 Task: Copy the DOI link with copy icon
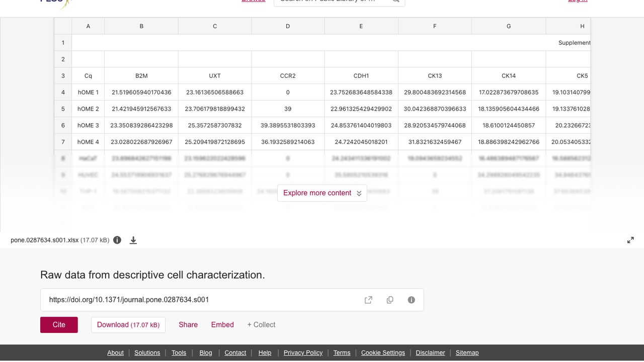coord(390,300)
